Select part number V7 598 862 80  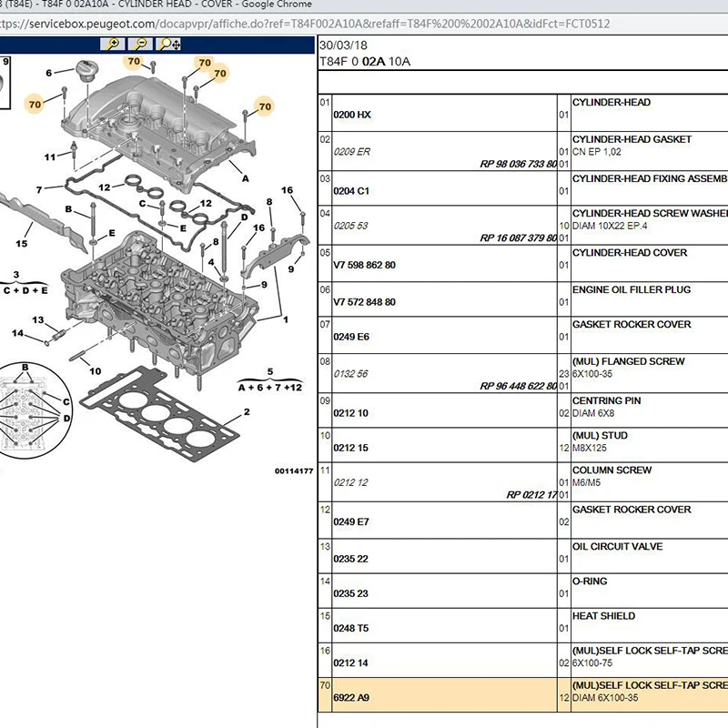pyautogui.click(x=365, y=265)
